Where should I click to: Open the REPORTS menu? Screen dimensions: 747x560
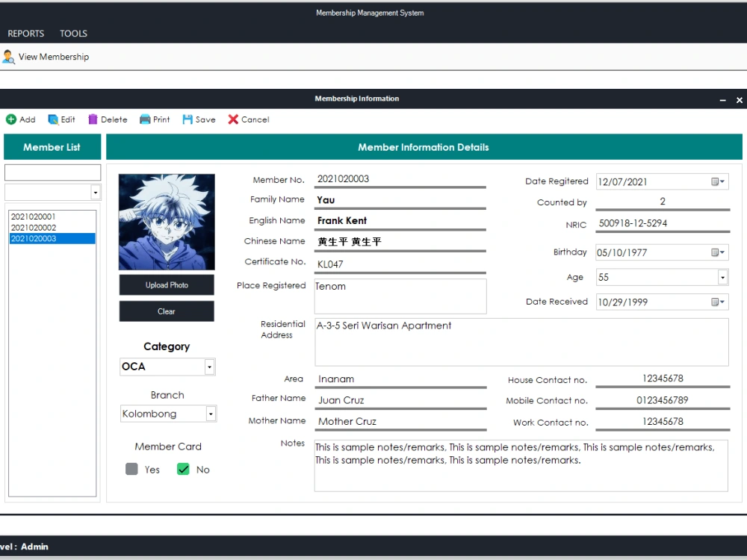[25, 34]
